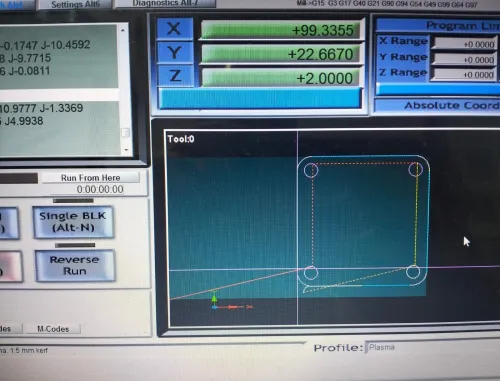Click bottom-left hole in toolpath display

pyautogui.click(x=311, y=273)
